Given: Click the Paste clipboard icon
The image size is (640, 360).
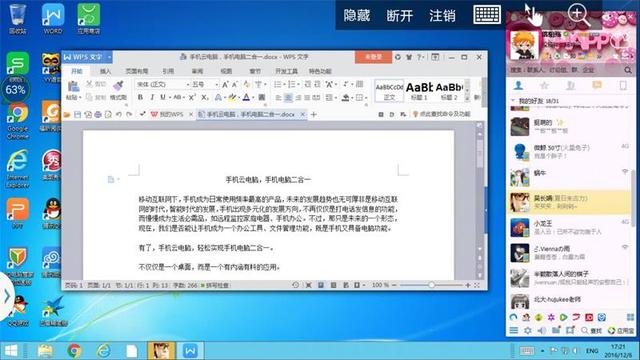Looking at the screenshot, I should (x=74, y=86).
